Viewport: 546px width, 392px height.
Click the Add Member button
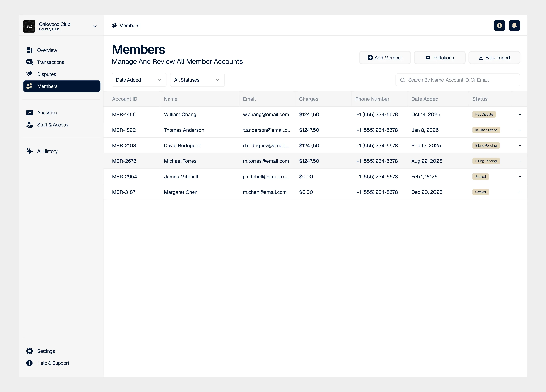coord(385,58)
